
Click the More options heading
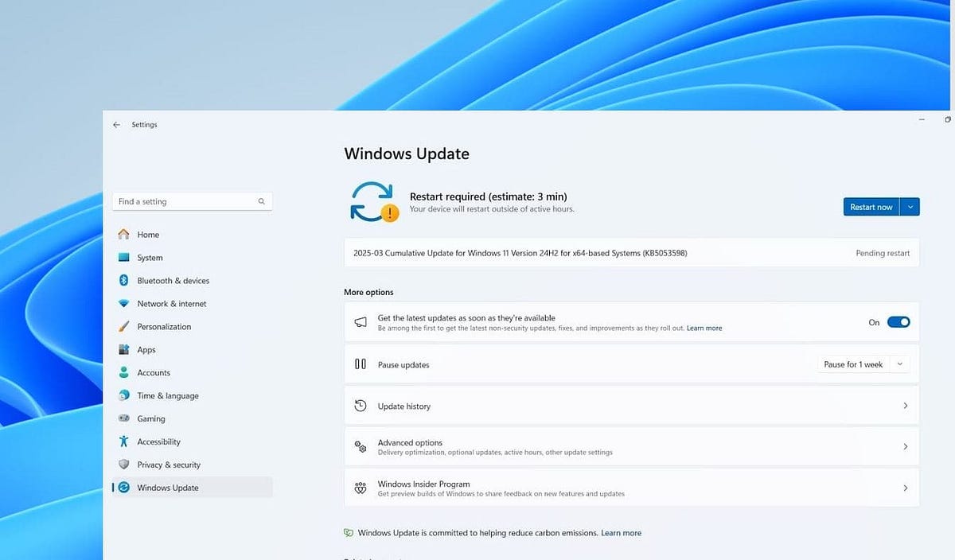368,292
